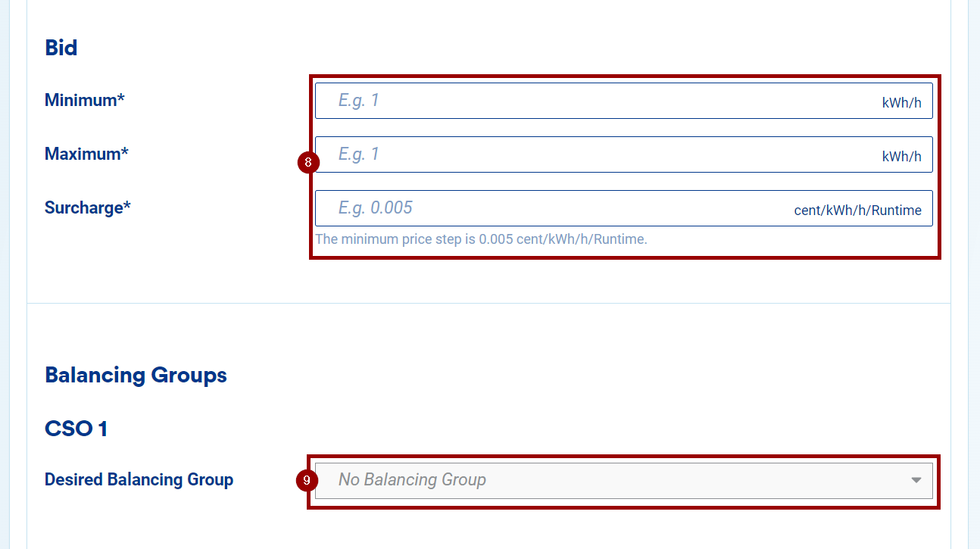
Task: Click the 'E.g. 0.005' placeholder in Surcharge
Action: pyautogui.click(x=375, y=208)
